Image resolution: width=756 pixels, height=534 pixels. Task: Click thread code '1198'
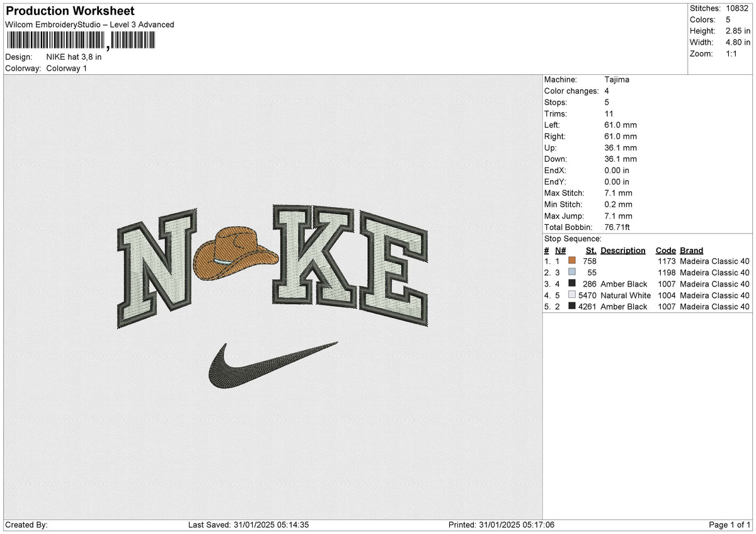667,273
